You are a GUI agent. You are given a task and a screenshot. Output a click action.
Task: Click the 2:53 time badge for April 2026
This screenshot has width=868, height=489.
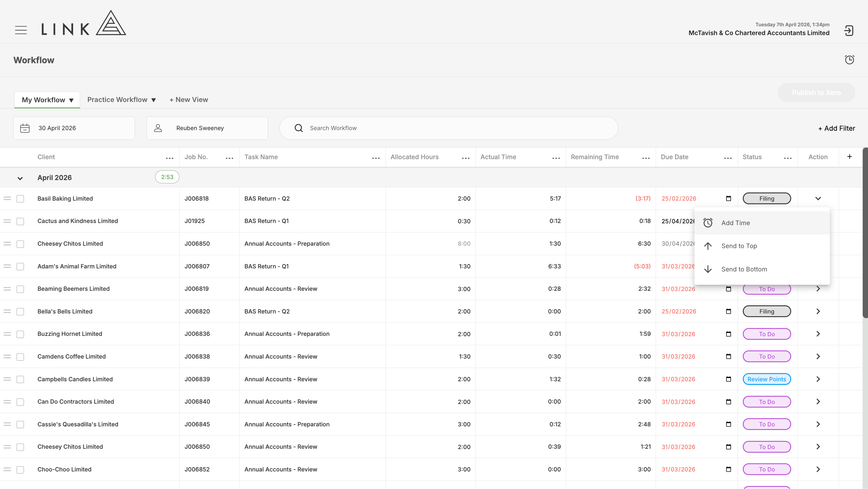[167, 177]
